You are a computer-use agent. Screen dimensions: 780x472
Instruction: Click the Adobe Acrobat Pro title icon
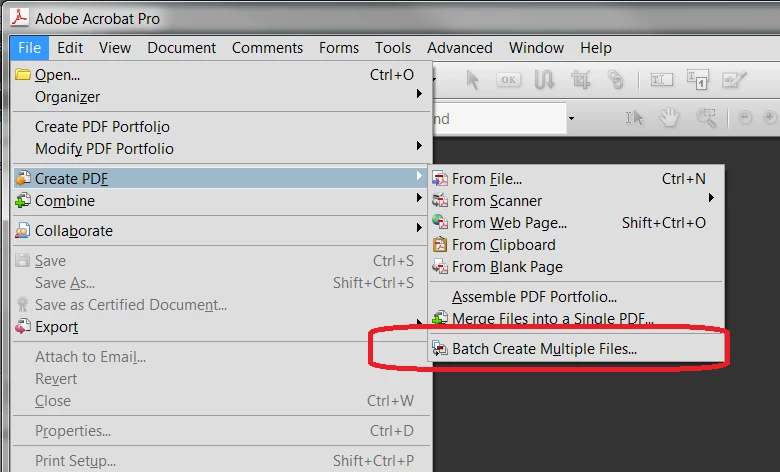point(19,17)
